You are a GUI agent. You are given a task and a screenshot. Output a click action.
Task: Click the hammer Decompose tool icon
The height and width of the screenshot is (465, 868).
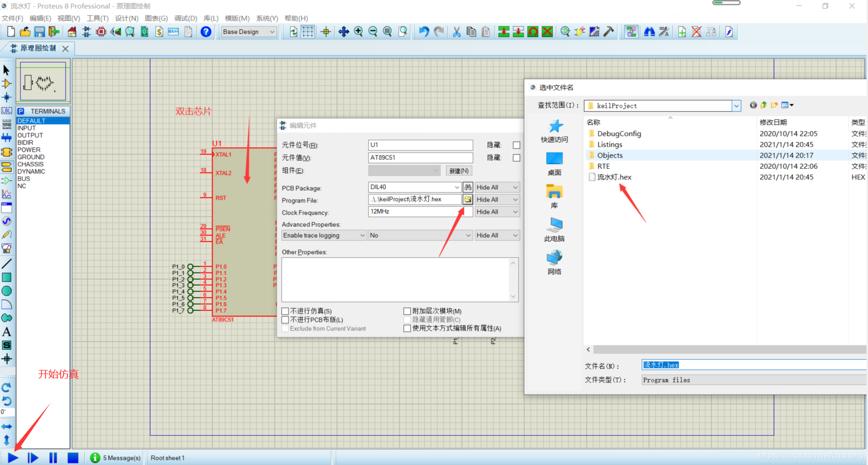click(609, 32)
